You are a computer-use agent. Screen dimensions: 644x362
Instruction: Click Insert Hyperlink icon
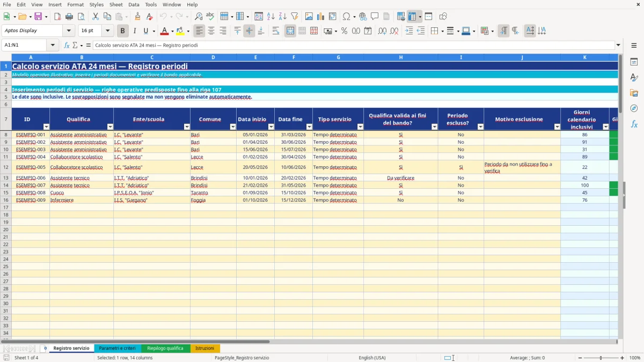(x=363, y=17)
